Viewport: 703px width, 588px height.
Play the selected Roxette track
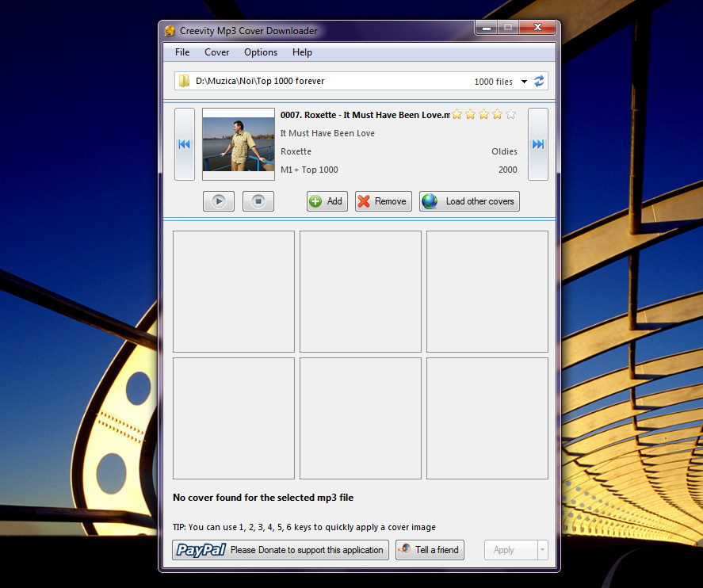pyautogui.click(x=218, y=201)
